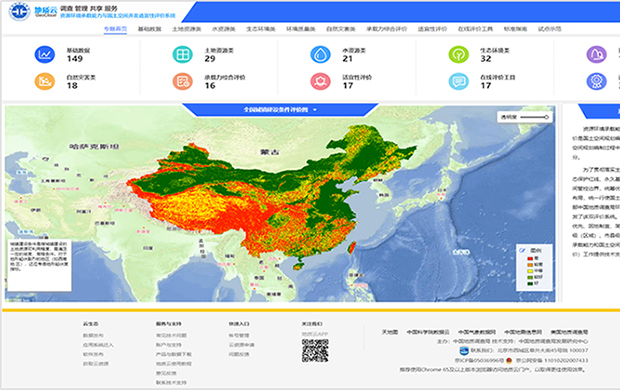Visit the 中国气象数据网 partner link

(477, 332)
